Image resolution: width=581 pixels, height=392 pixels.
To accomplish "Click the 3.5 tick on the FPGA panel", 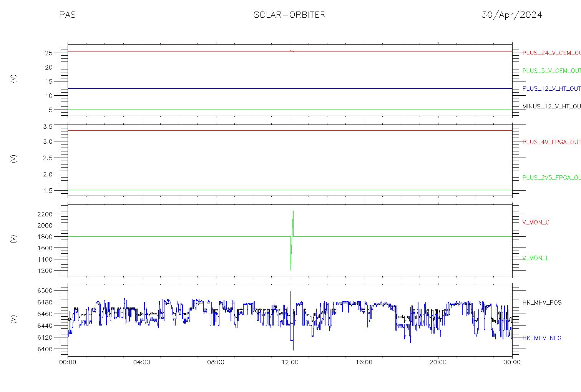I will [x=48, y=126].
